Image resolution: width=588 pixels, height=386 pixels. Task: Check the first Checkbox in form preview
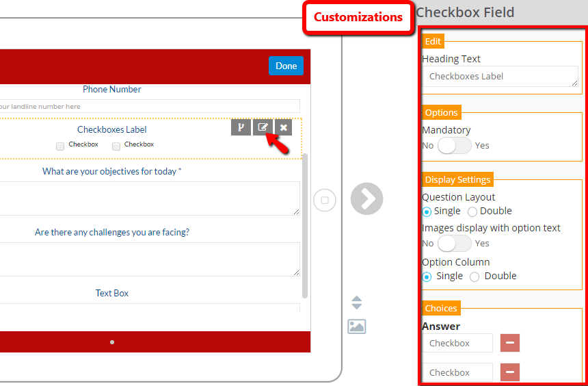[60, 146]
